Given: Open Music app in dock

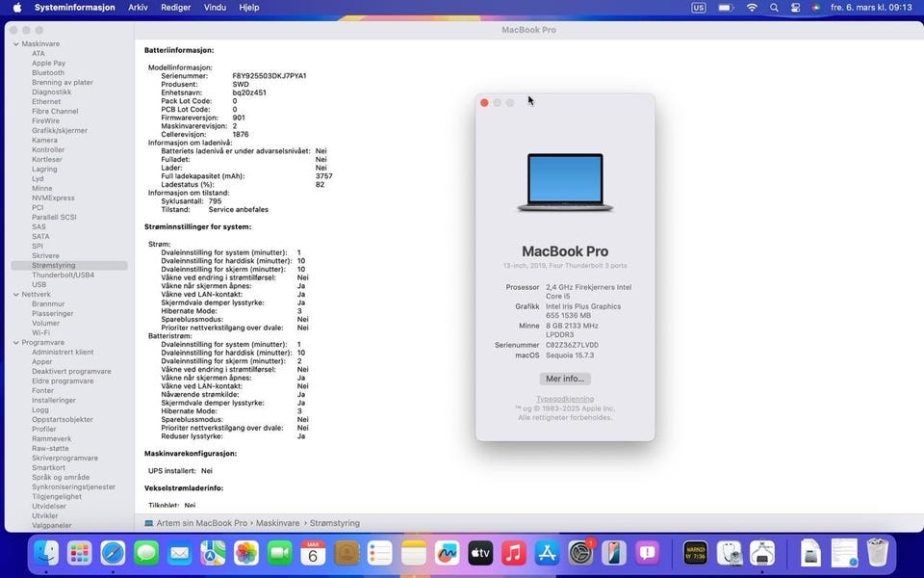Looking at the screenshot, I should click(514, 553).
